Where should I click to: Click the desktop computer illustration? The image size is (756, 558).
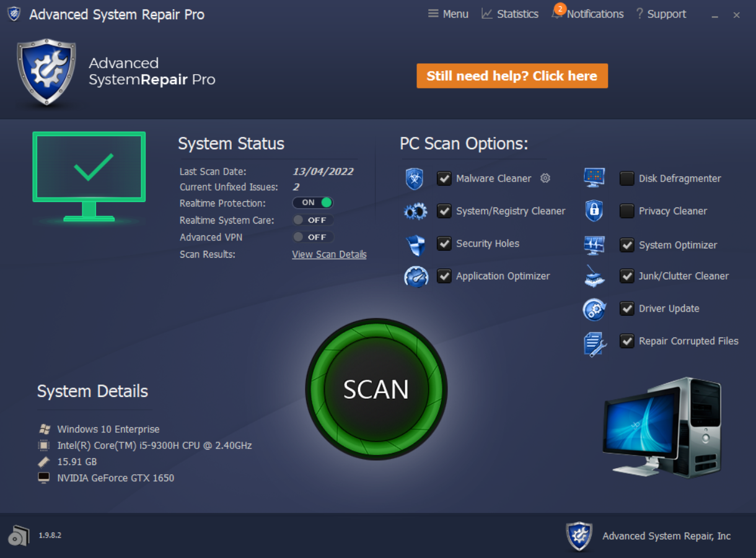click(x=662, y=427)
